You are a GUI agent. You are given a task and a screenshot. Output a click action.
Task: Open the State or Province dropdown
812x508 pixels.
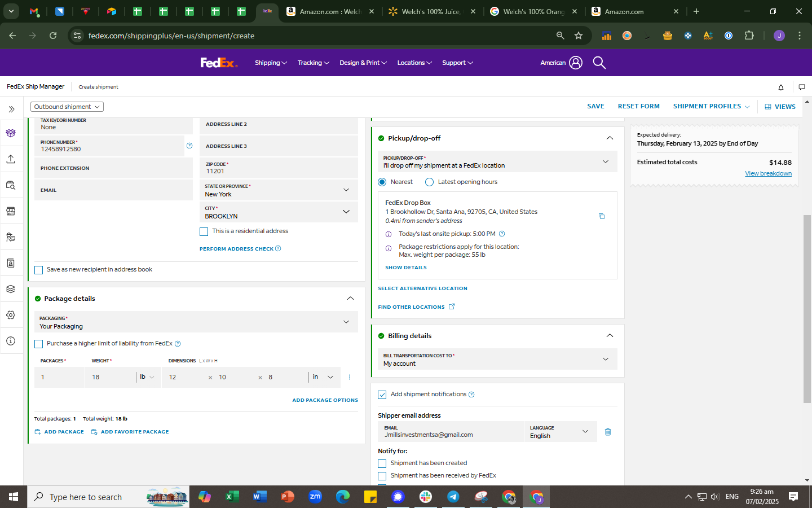click(x=279, y=190)
